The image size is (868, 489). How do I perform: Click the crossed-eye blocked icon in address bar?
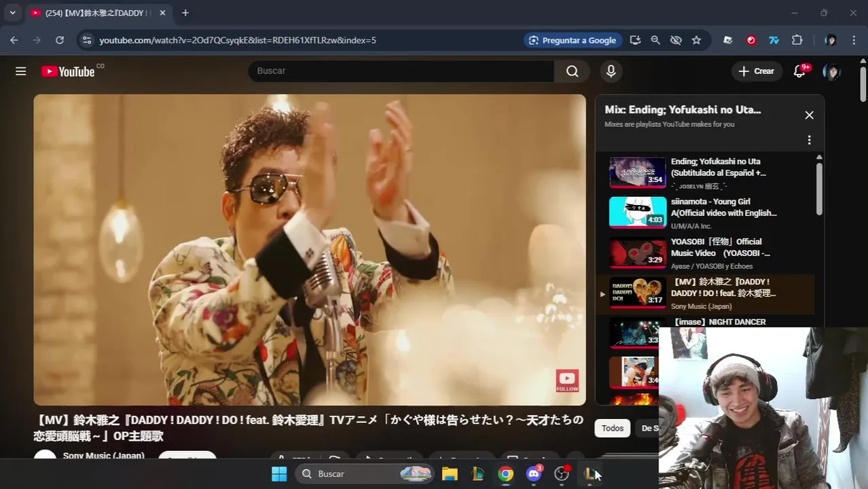[x=676, y=40]
